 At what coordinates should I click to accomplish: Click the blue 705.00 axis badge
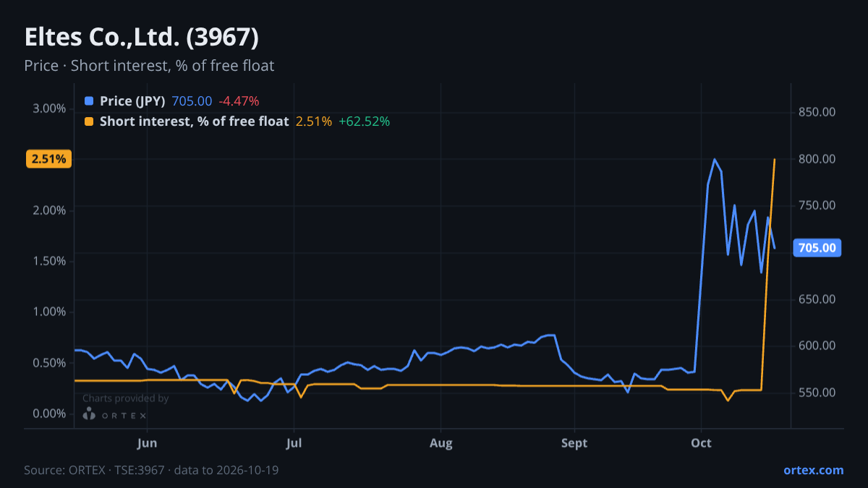coord(817,248)
